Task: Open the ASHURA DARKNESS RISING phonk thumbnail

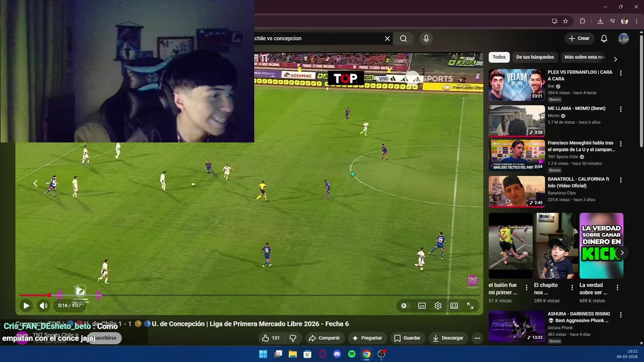Action: pyautogui.click(x=517, y=327)
